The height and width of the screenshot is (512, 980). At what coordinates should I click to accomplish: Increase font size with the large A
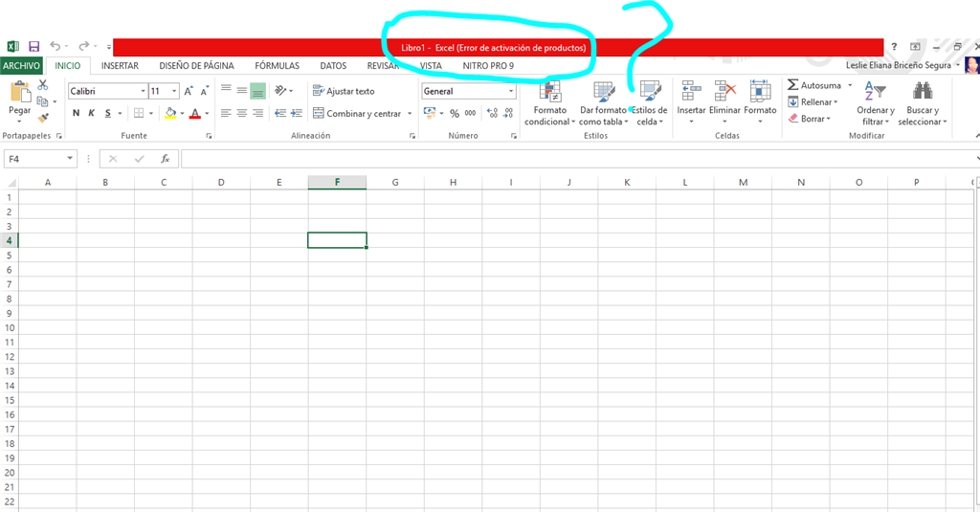[189, 91]
